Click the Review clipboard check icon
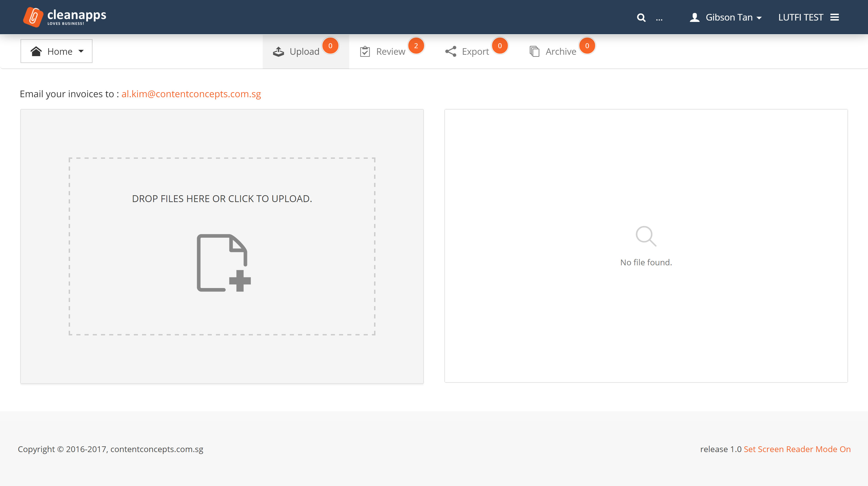Image resolution: width=868 pixels, height=486 pixels. pyautogui.click(x=365, y=51)
